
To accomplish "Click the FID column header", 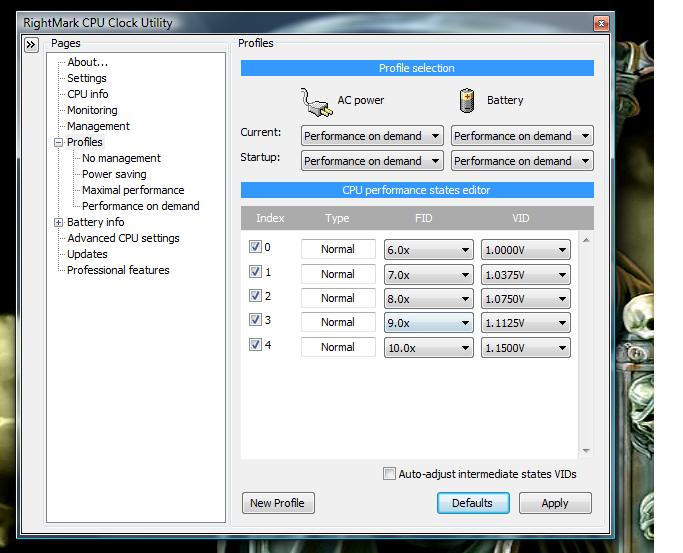I will pos(423,218).
